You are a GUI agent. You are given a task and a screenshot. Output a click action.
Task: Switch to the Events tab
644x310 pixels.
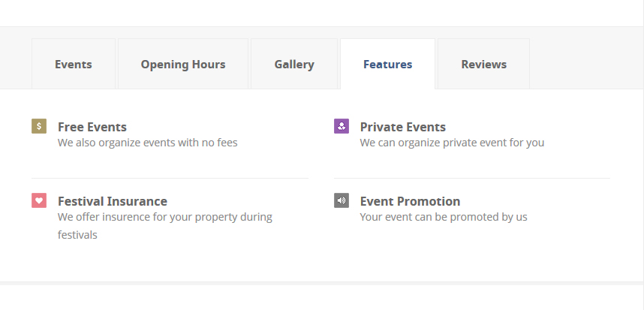74,64
